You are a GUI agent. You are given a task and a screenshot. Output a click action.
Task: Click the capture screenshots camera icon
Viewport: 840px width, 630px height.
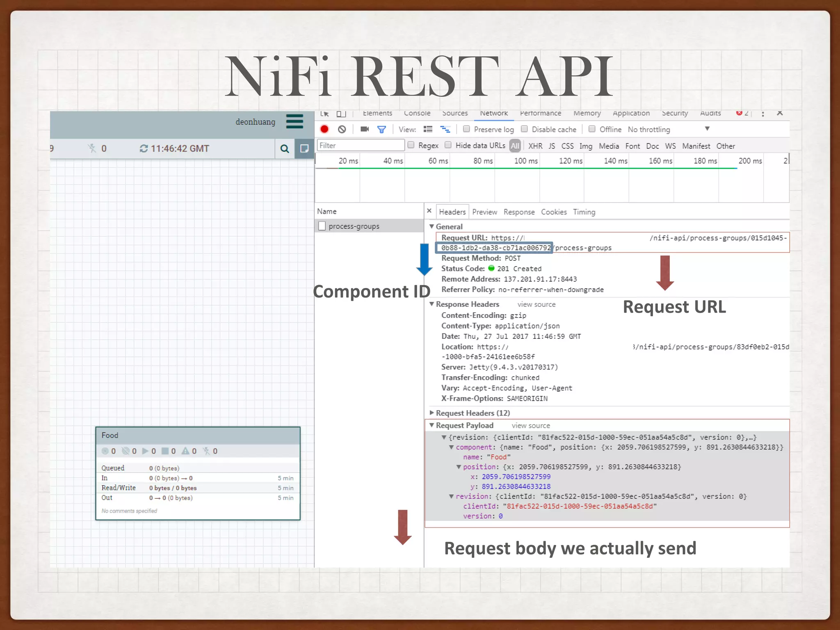point(365,129)
